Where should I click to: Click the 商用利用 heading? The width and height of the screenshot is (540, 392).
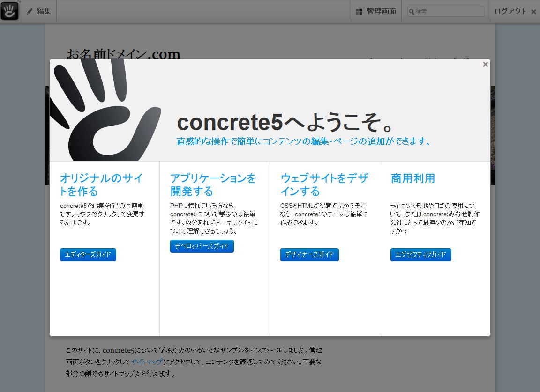pos(412,178)
